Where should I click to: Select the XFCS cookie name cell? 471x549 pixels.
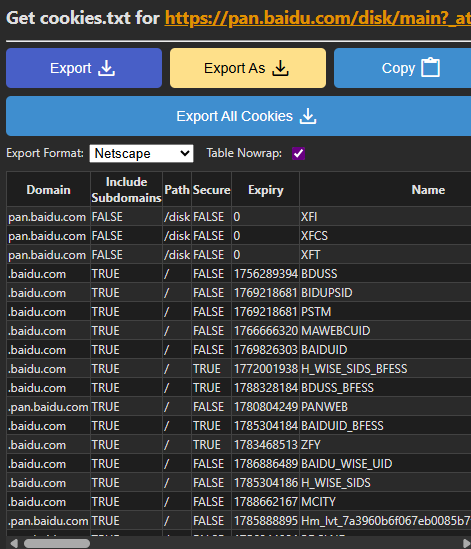[385, 236]
